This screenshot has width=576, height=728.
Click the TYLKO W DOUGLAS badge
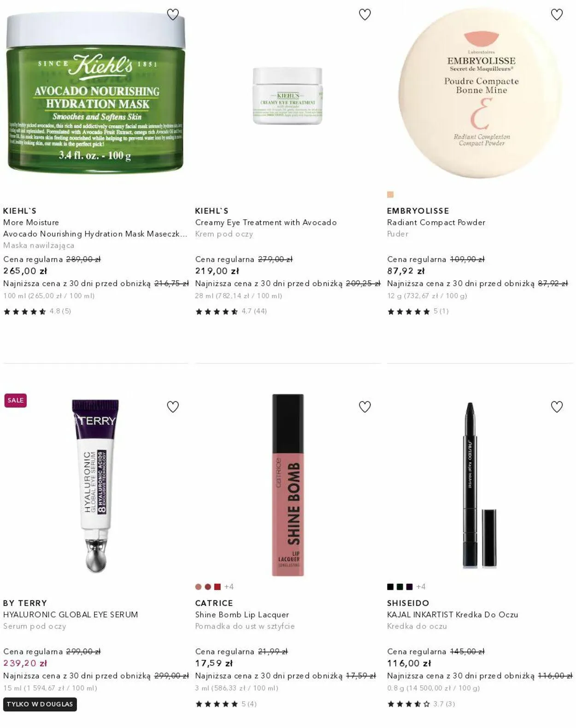[x=40, y=705]
